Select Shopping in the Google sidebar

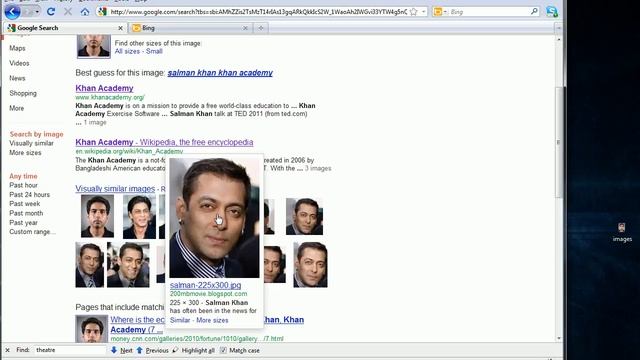[x=23, y=93]
